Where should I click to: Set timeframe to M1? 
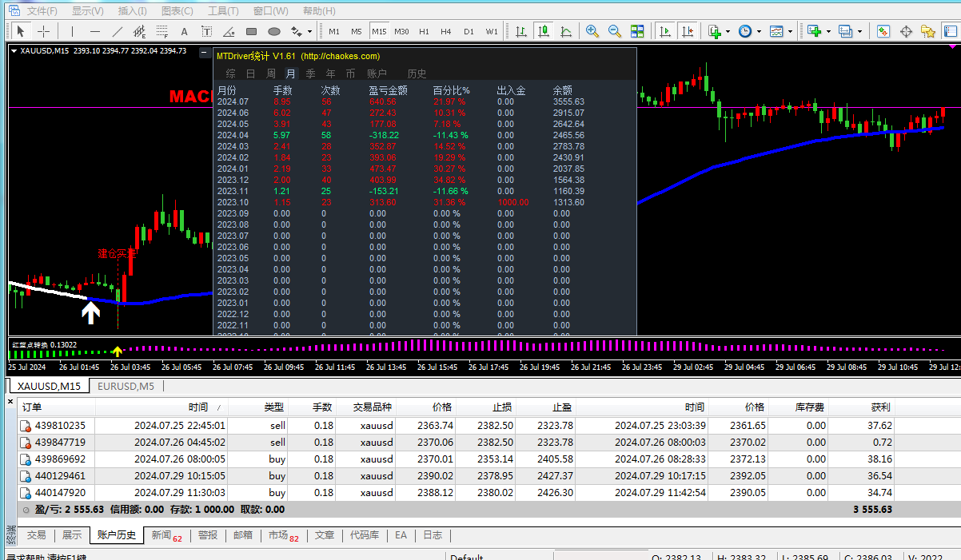pyautogui.click(x=334, y=31)
